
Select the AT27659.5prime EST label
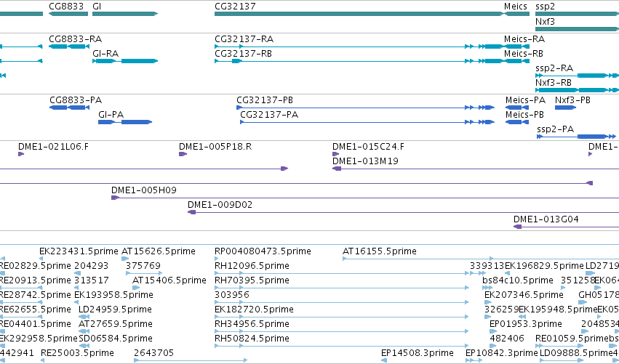pos(115,325)
